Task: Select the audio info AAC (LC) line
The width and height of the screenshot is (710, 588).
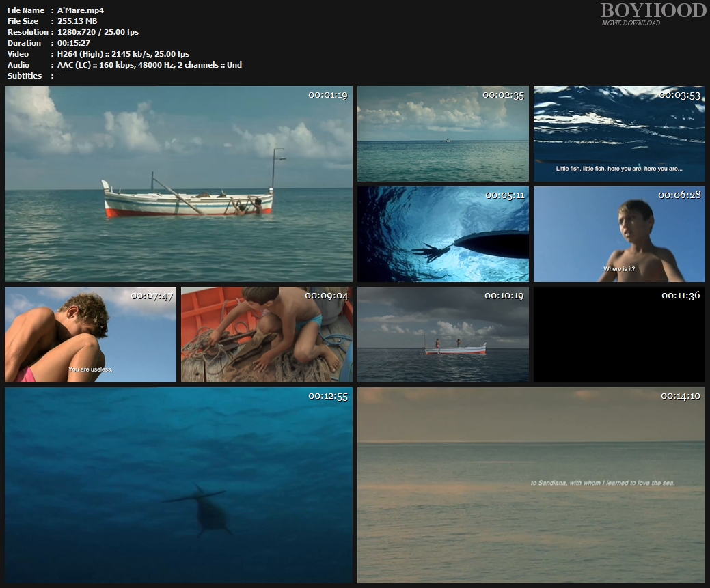Action: [x=150, y=65]
